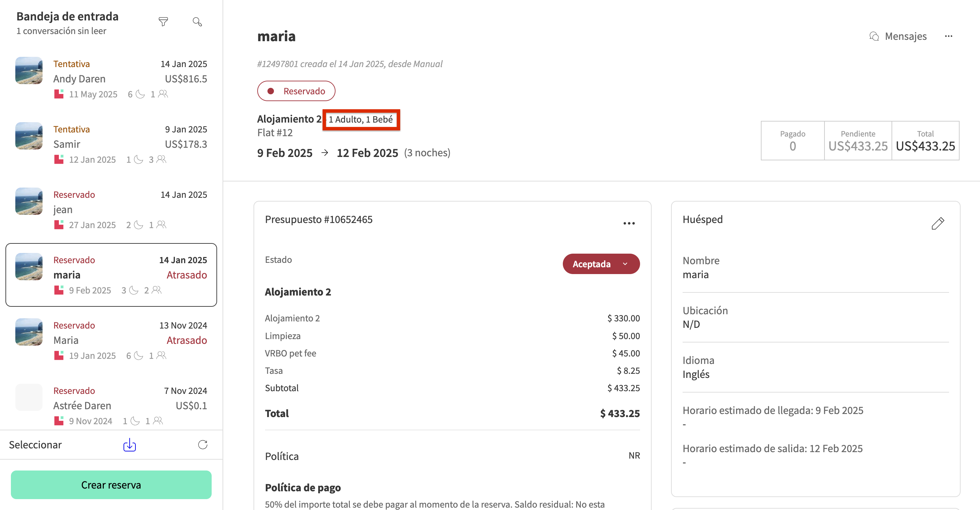This screenshot has width=980, height=510.
Task: Open Mensajes chat for maria
Action: click(x=898, y=36)
